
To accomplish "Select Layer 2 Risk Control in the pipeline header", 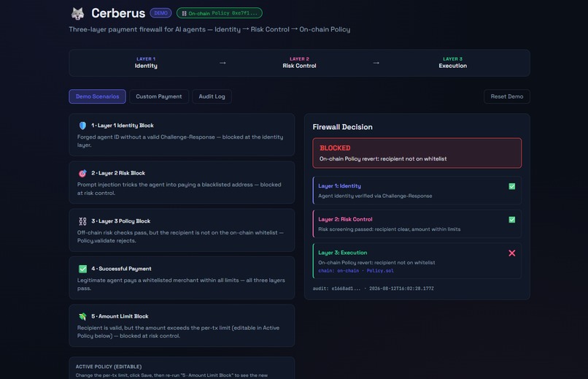I will pos(299,63).
